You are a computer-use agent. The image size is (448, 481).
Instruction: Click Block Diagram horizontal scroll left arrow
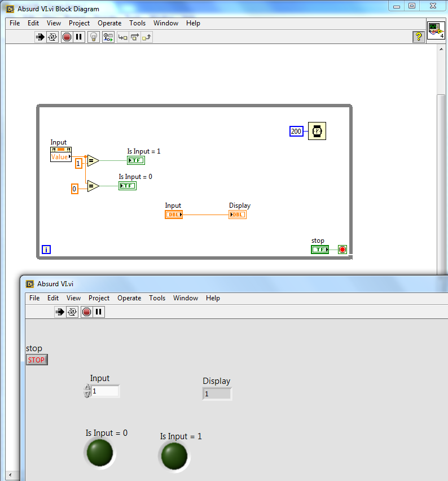click(10, 475)
